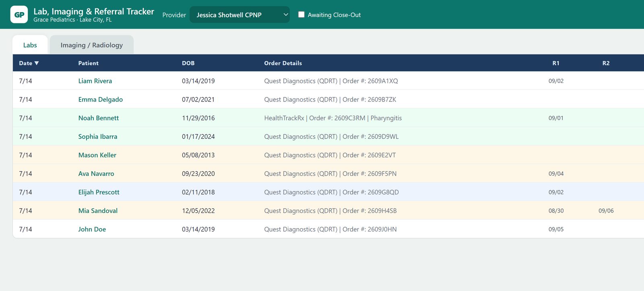Select order details for Order # 2609B7ZK

[330, 99]
